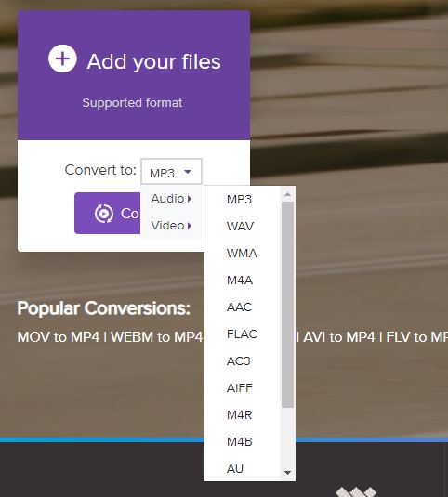Choose M4R audio format
Screen dimensions: 448x497
pos(240,415)
